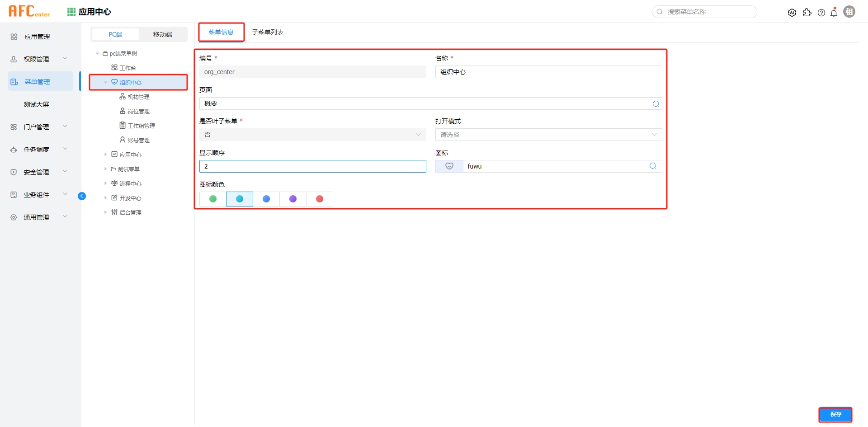This screenshot has height=427, width=868.
Task: Switch to the PC端 toggle option
Action: (115, 35)
